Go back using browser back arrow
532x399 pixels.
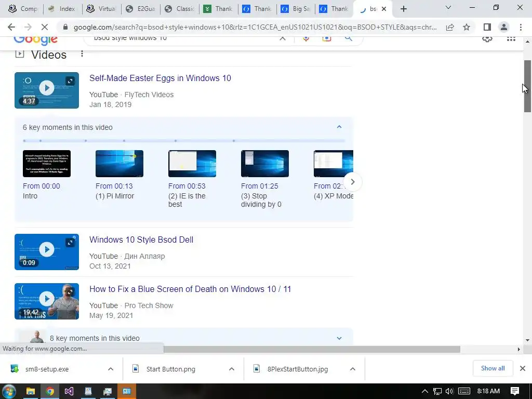[x=11, y=27]
